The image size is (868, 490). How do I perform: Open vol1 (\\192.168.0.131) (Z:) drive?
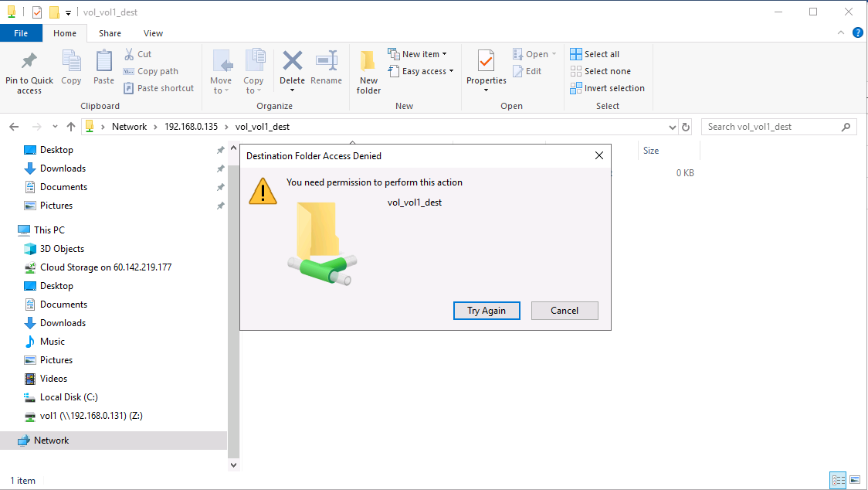[x=83, y=416]
